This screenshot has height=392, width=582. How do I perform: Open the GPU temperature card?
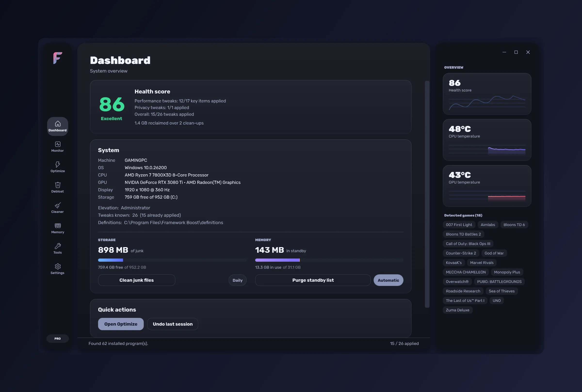click(487, 186)
